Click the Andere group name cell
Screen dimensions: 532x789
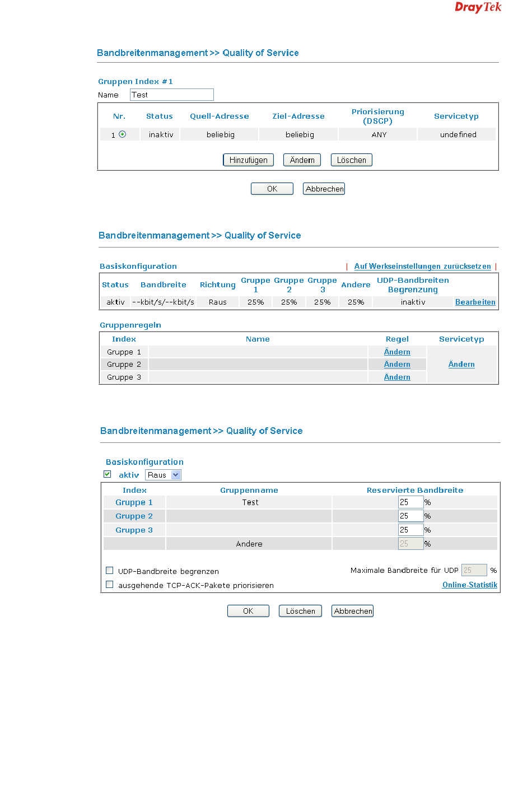[249, 544]
